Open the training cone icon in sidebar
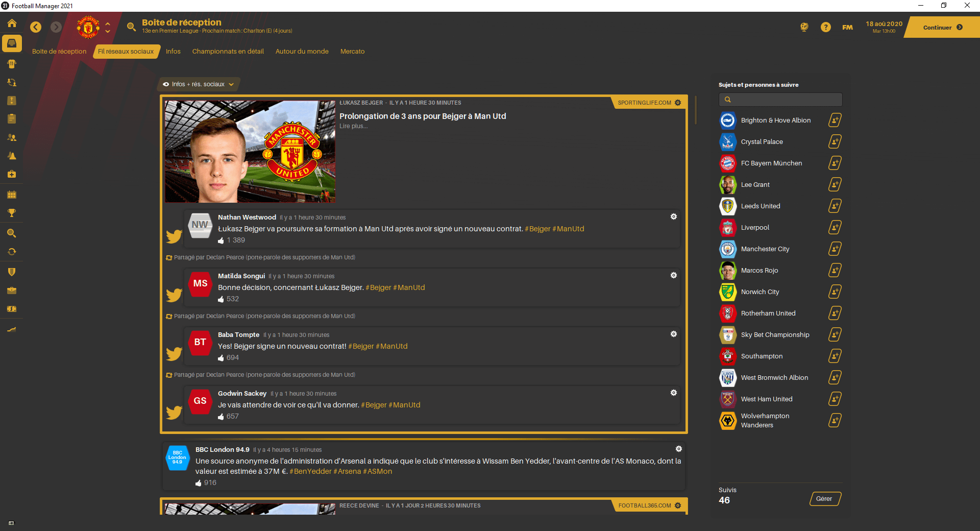Image resolution: width=980 pixels, height=531 pixels. (x=12, y=156)
